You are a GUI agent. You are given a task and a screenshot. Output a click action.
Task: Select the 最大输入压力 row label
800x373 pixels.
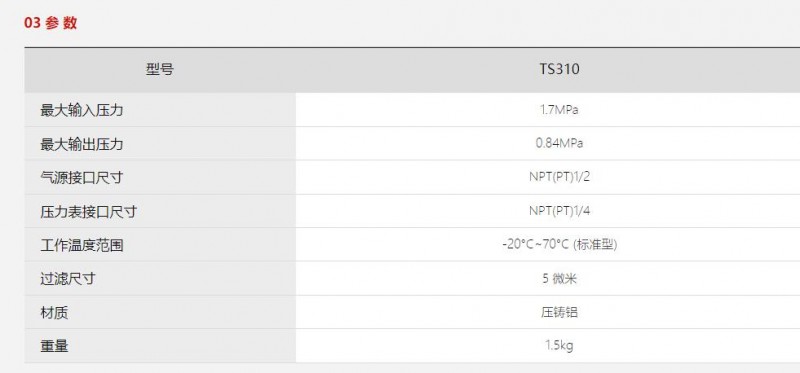[x=82, y=110]
